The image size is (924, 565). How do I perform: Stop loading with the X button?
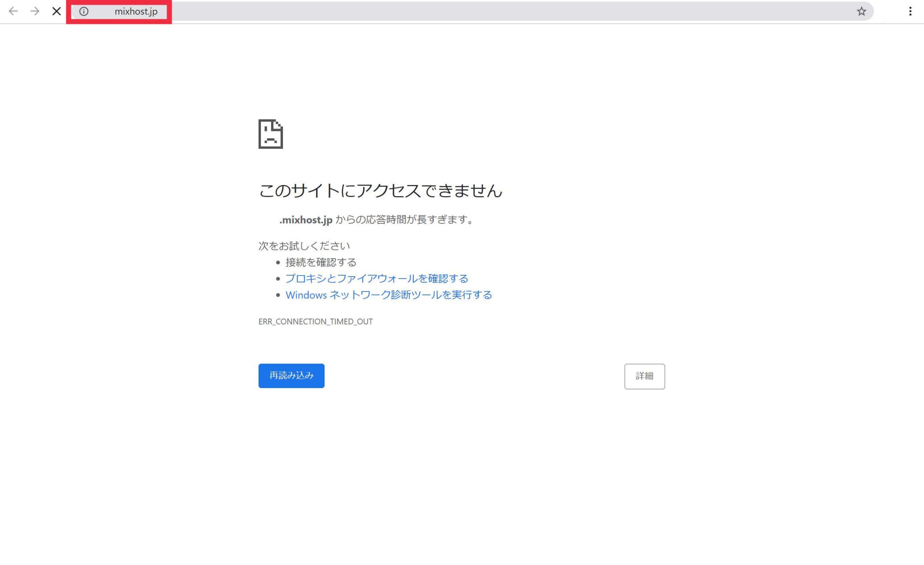coord(56,11)
